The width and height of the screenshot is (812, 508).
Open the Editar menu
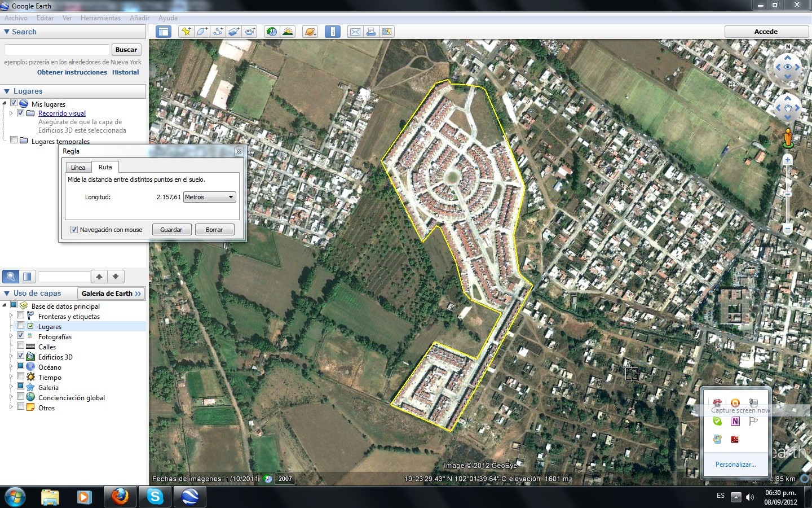tap(45, 18)
